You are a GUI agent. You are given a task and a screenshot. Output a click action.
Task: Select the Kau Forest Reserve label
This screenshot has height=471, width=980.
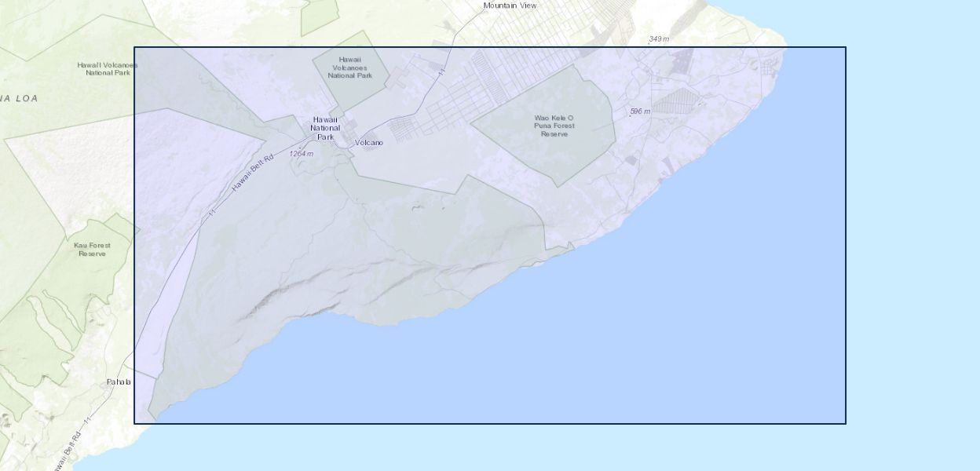click(x=92, y=250)
